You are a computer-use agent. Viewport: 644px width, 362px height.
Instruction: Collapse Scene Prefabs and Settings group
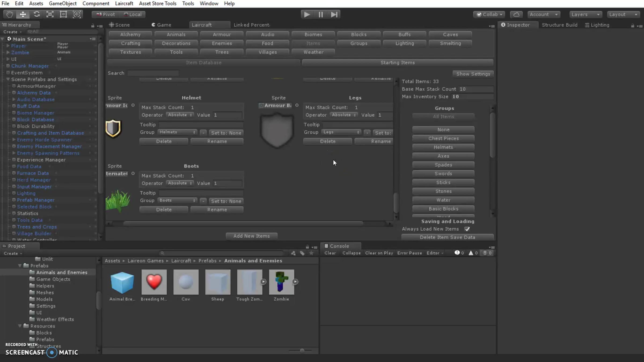(8, 79)
